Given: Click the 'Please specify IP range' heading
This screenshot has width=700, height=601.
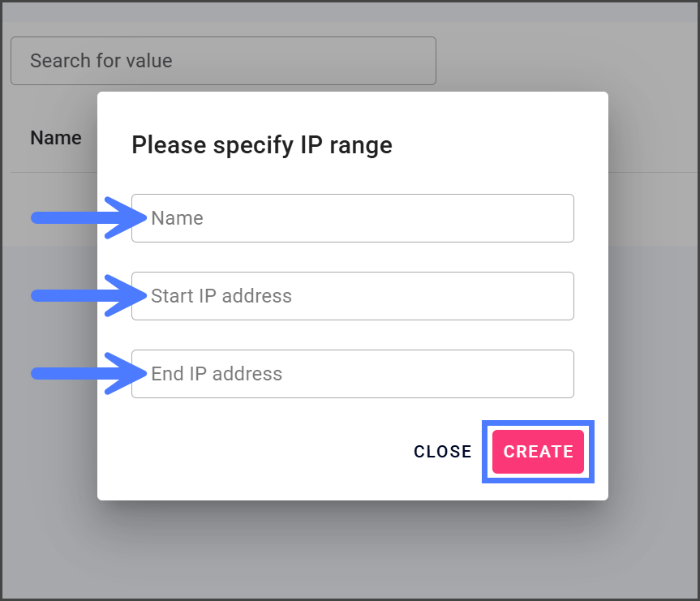Looking at the screenshot, I should (x=262, y=145).
